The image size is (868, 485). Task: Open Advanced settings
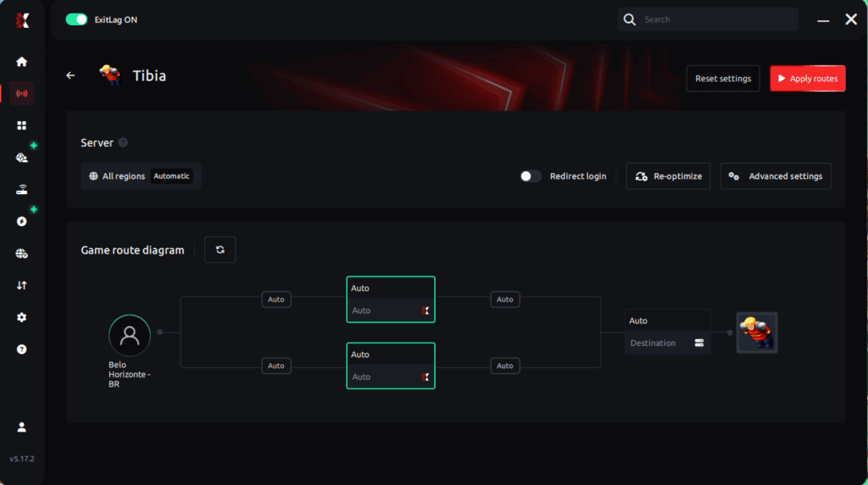[776, 176]
